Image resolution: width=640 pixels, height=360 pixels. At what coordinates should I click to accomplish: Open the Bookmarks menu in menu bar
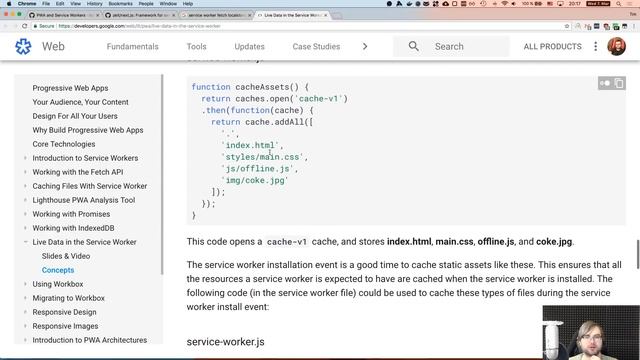point(120,4)
